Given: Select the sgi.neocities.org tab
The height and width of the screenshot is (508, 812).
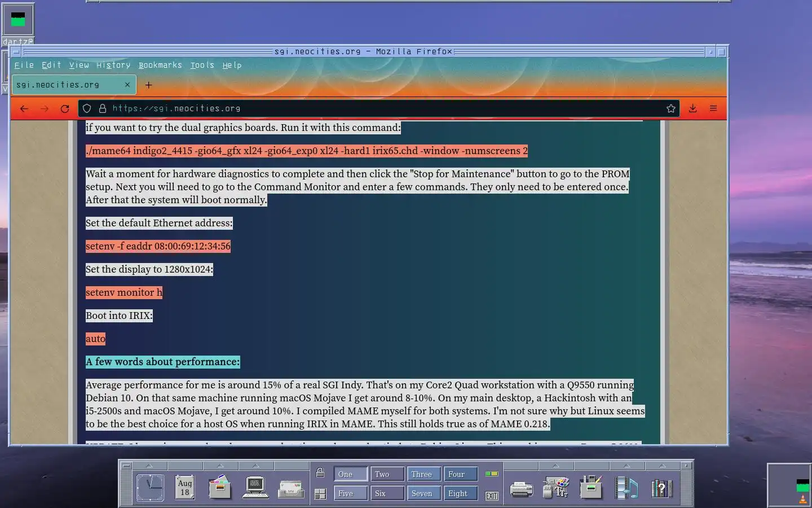Looking at the screenshot, I should [74, 85].
